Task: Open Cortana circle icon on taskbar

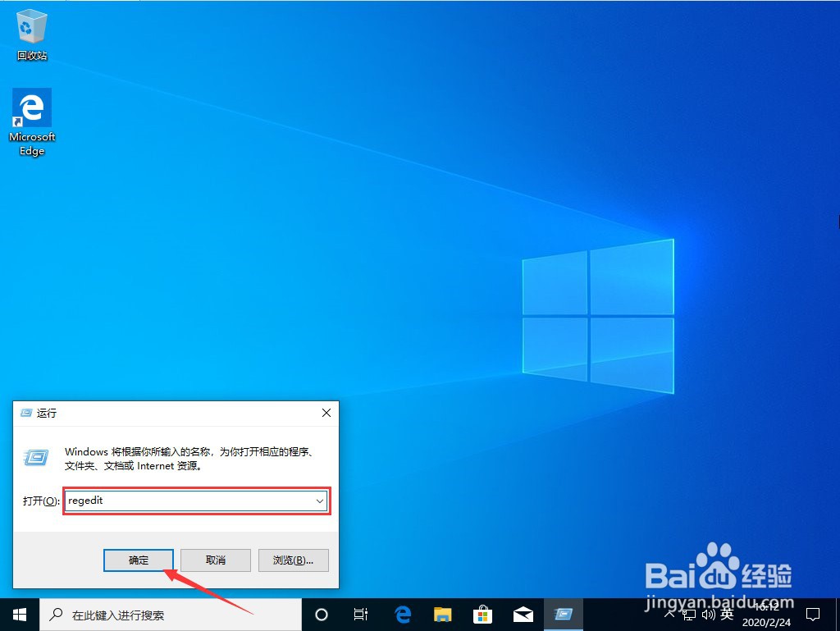Action: point(321,615)
